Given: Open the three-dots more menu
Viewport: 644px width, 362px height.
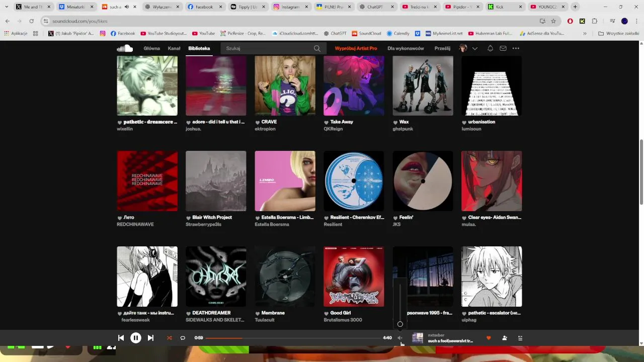Looking at the screenshot, I should pos(516,48).
